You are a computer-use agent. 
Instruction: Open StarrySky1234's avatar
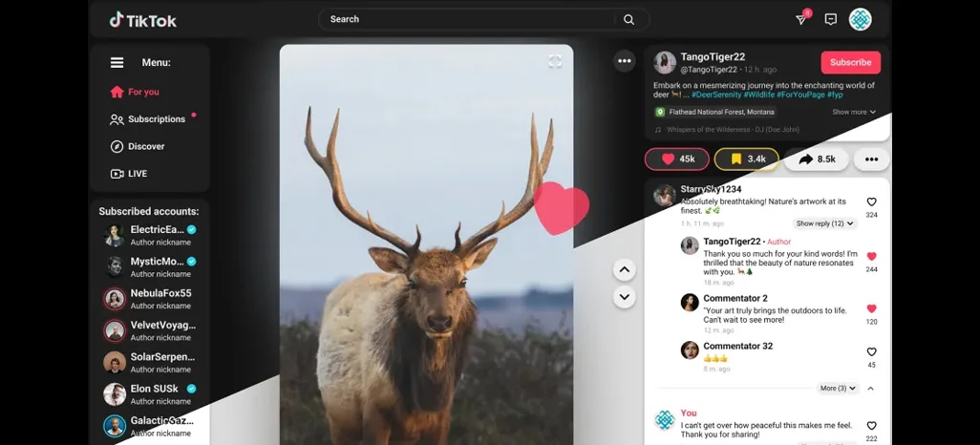[x=665, y=196]
